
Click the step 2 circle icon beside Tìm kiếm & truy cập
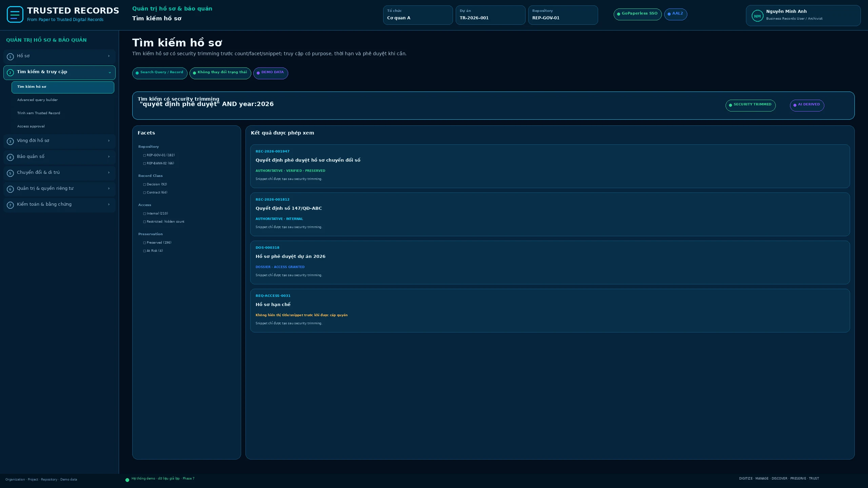10,73
